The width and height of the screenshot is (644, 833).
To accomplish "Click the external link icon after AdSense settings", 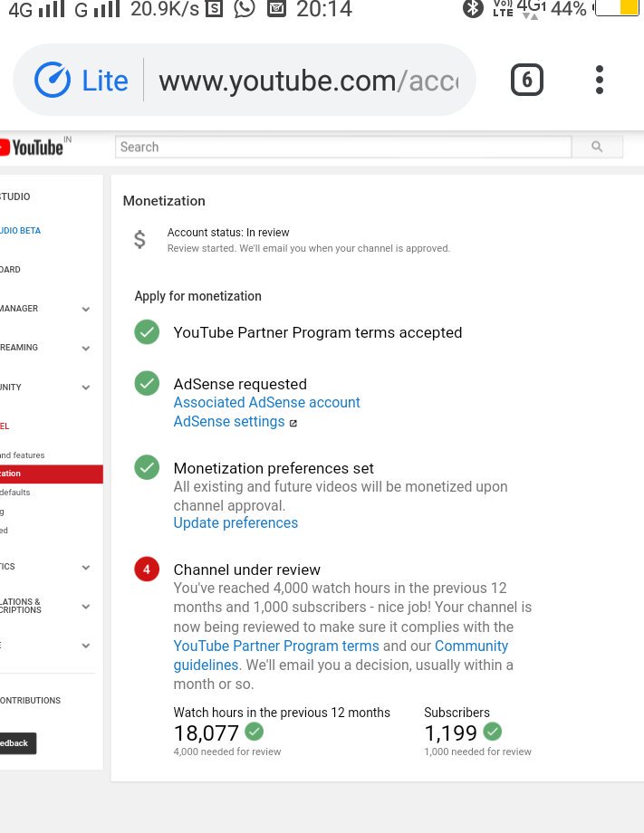I will [x=293, y=423].
